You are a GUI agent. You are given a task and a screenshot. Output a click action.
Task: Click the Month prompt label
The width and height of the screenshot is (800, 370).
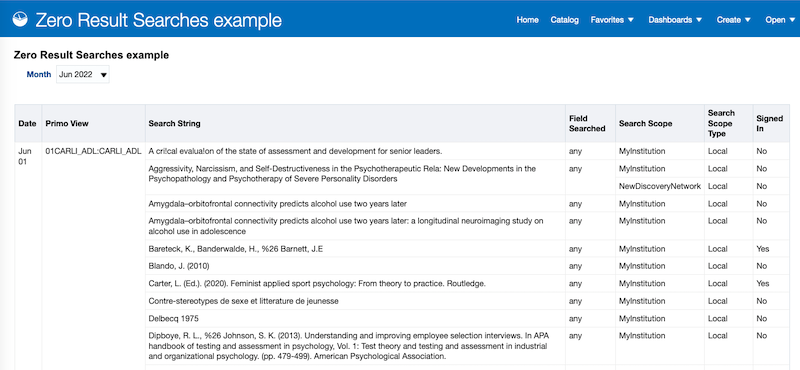pos(39,75)
